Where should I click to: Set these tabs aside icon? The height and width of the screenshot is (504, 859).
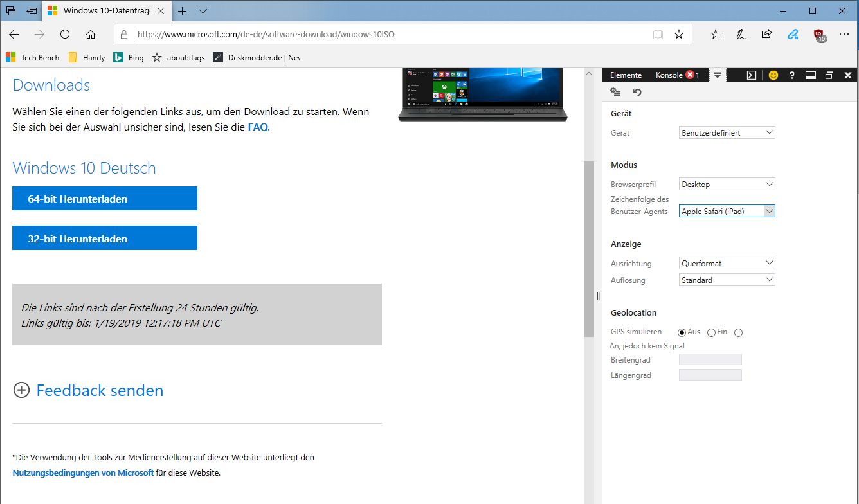click(x=32, y=11)
